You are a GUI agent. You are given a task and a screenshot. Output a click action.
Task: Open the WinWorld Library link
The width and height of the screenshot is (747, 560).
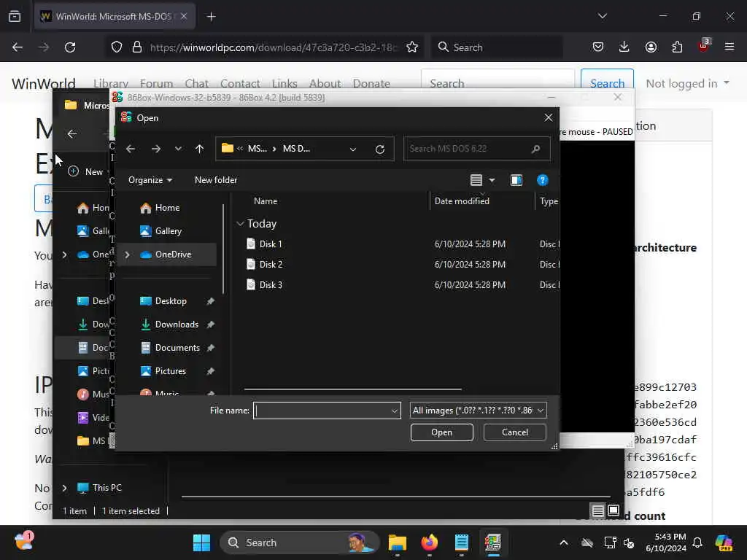[x=111, y=83]
